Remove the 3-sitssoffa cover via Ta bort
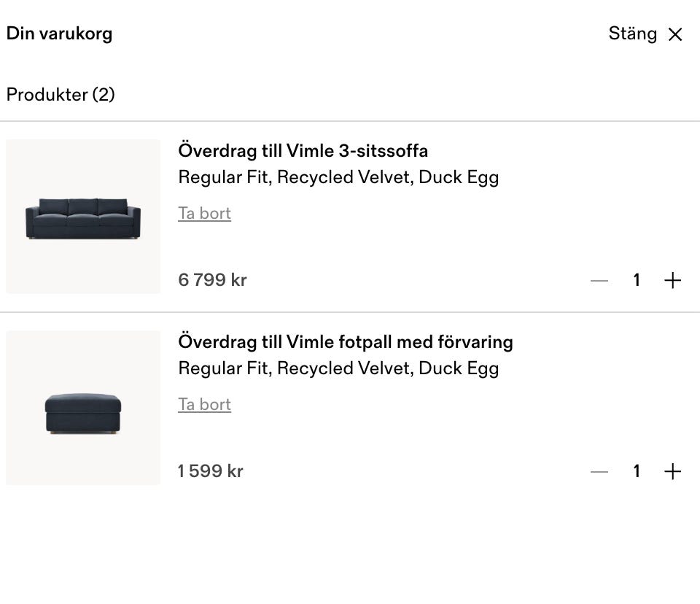Image resolution: width=700 pixels, height=604 pixels. click(x=204, y=214)
